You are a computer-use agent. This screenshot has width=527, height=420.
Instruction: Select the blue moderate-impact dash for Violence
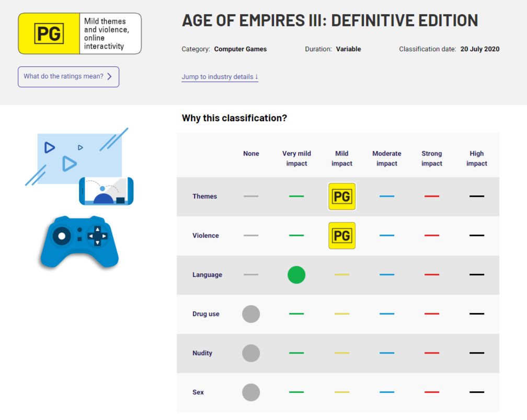pos(387,236)
